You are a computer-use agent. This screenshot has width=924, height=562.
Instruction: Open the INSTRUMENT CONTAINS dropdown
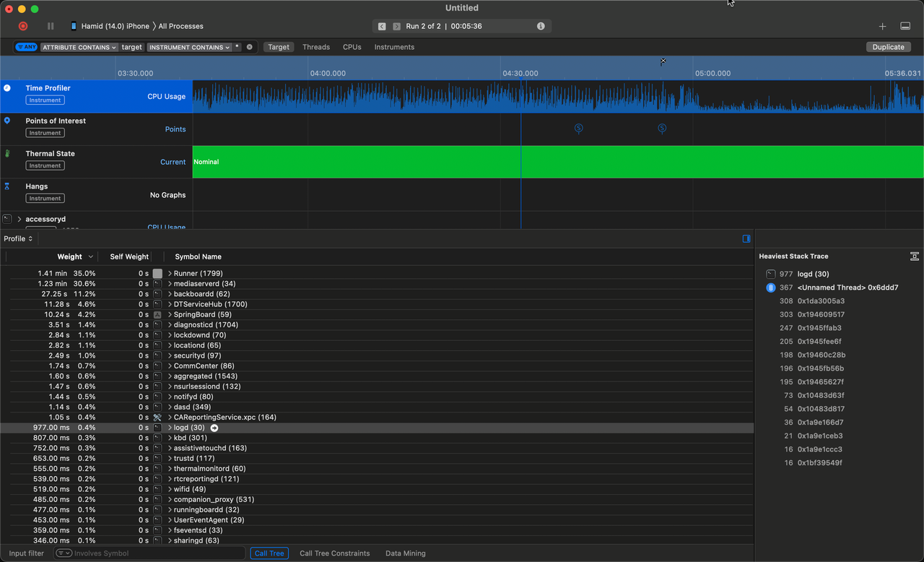pos(189,47)
